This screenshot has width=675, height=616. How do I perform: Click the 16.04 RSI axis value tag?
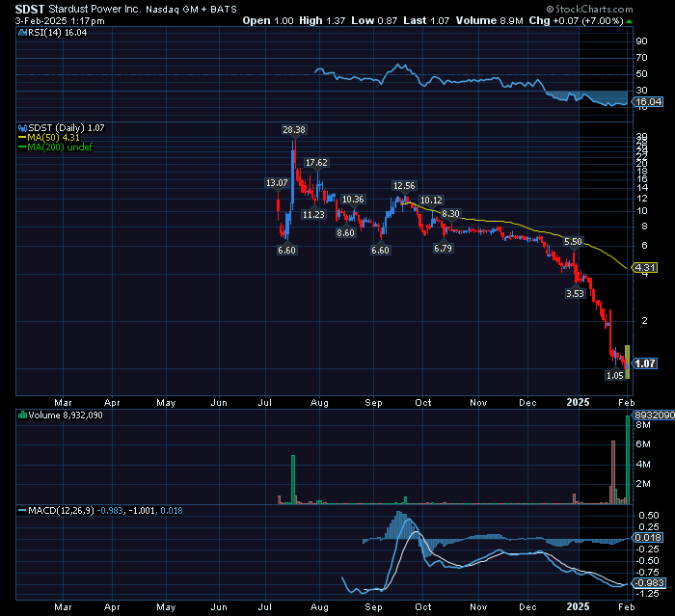(648, 101)
